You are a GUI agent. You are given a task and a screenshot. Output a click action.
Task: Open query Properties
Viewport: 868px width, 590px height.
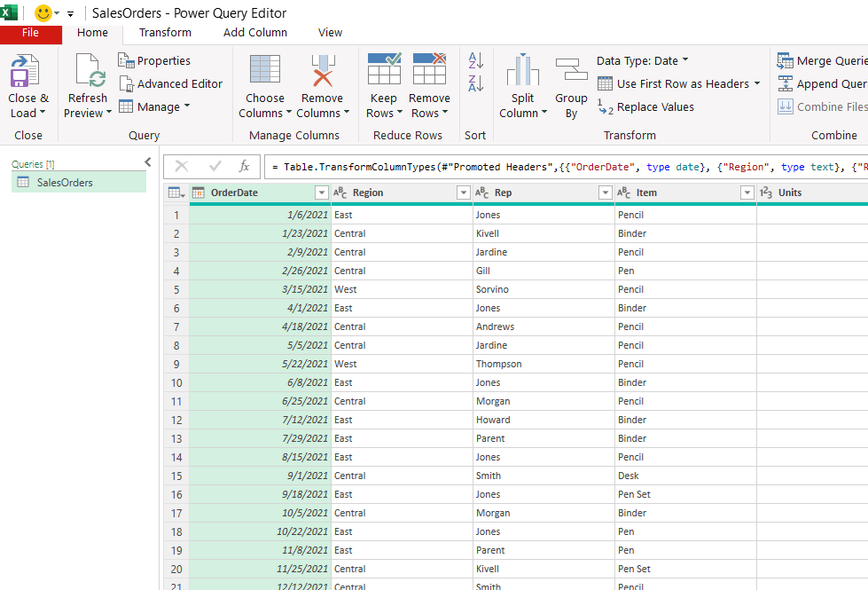point(154,60)
